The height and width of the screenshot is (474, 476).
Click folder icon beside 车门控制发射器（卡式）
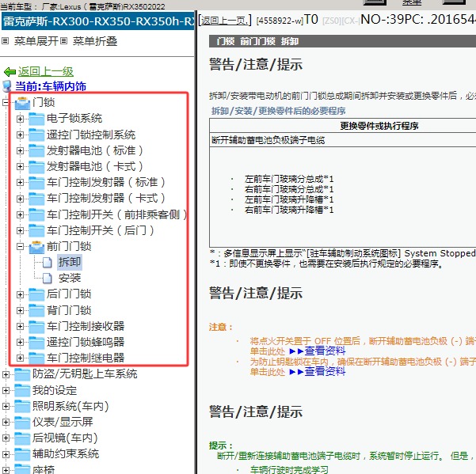[36, 199]
